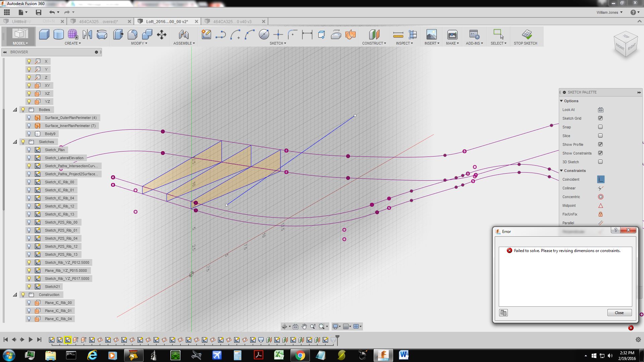Select the Create Sketch tool icon
The height and width of the screenshot is (362, 644).
point(206,35)
